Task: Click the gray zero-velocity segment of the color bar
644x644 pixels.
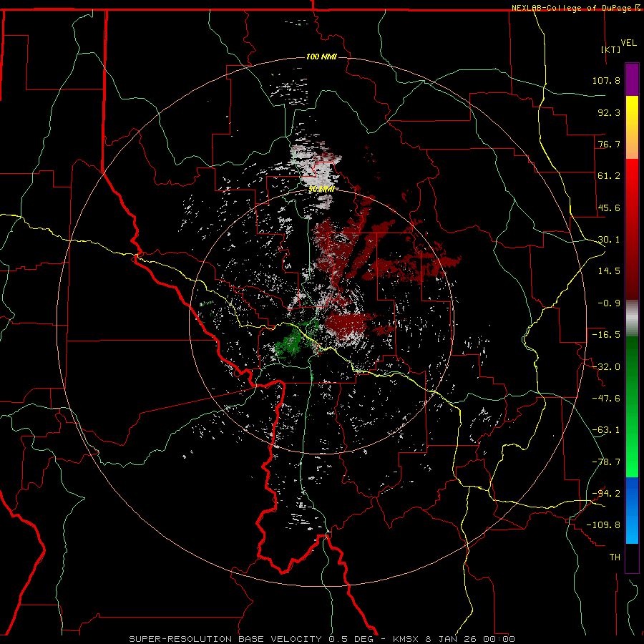Action: point(632,318)
